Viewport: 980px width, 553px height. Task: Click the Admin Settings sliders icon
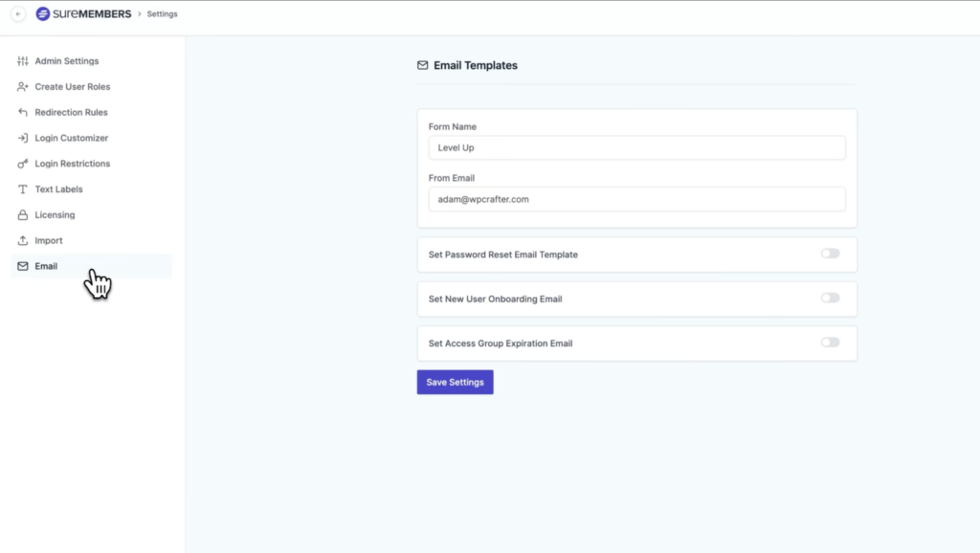(22, 61)
